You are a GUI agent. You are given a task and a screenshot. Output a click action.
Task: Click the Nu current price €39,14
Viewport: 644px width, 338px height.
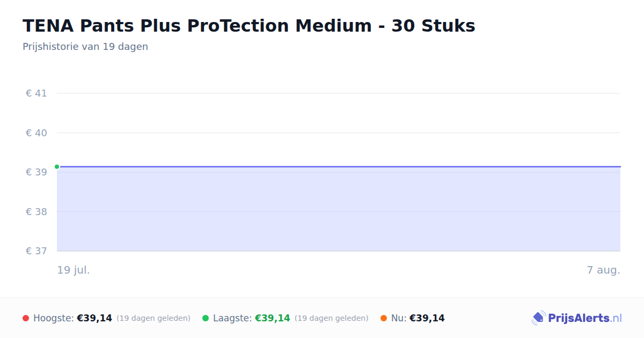pyautogui.click(x=427, y=318)
